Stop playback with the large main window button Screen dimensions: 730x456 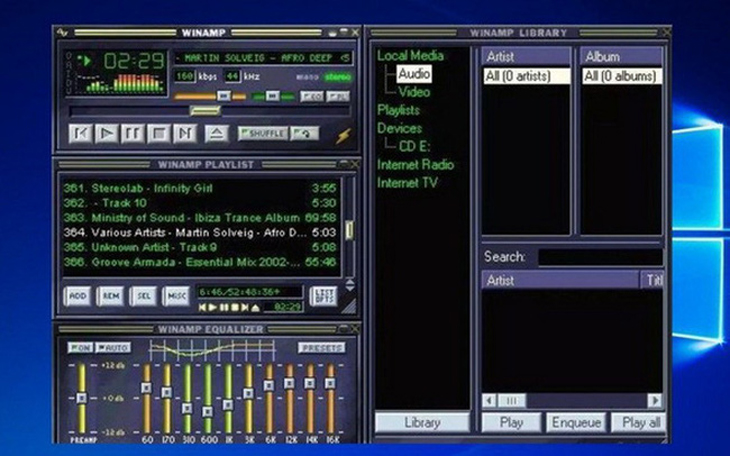(x=158, y=134)
